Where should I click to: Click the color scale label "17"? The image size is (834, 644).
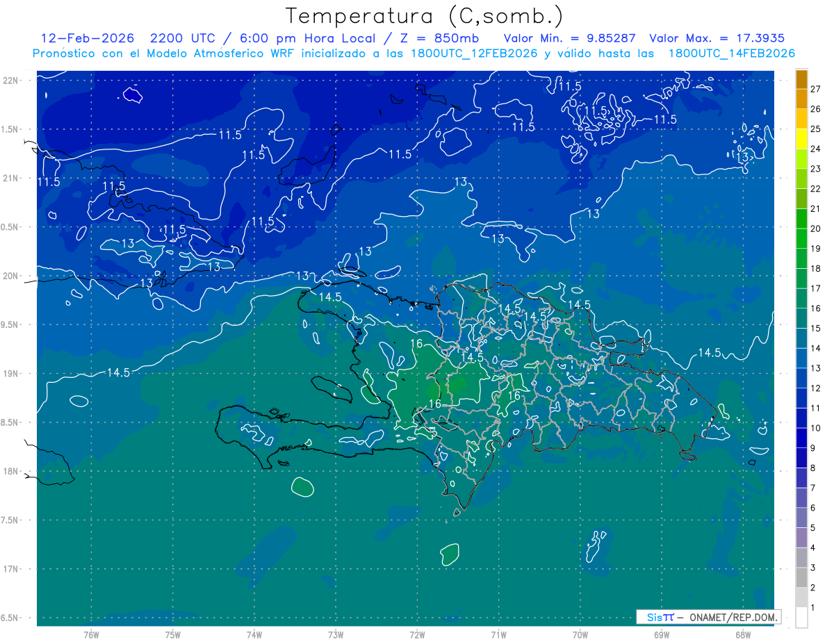[816, 288]
